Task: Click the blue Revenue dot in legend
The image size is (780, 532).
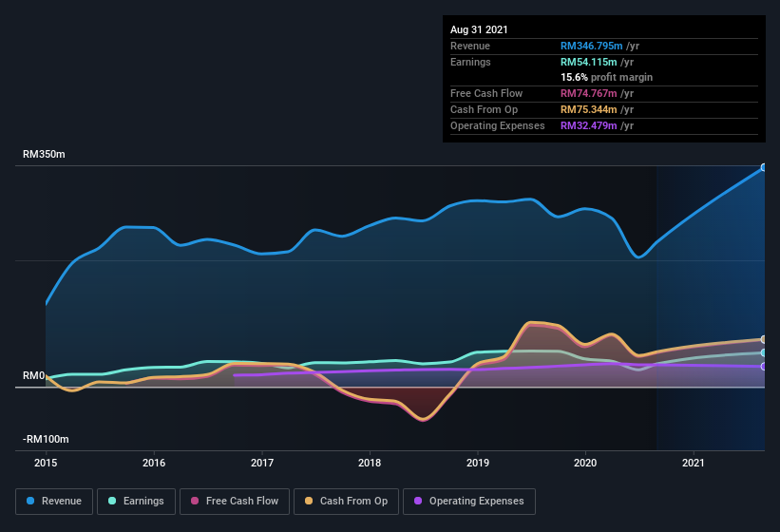Action: tap(31, 501)
